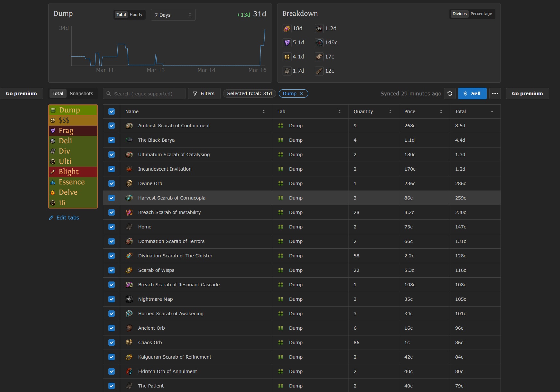Click the Domination Scarab of Terrors icon
Image resolution: width=560 pixels, height=392 pixels.
pos(129,241)
